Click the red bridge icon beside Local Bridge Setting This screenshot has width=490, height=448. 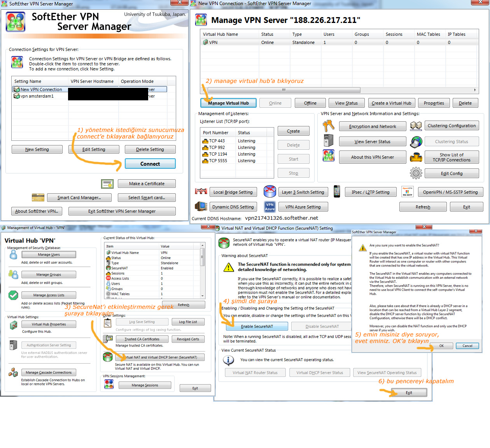(201, 192)
